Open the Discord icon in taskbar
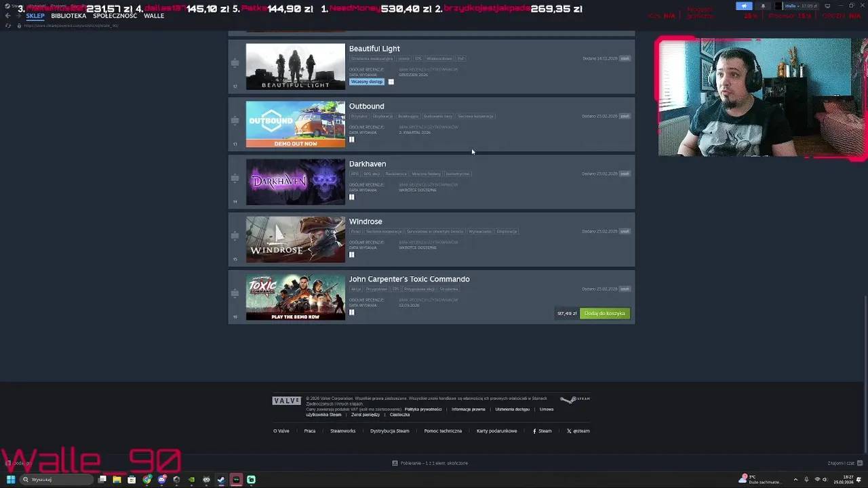The width and height of the screenshot is (868, 488). pyautogui.click(x=162, y=480)
